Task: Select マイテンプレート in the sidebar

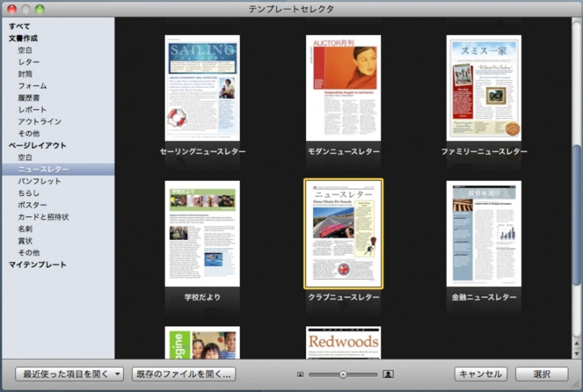Action: tap(37, 265)
